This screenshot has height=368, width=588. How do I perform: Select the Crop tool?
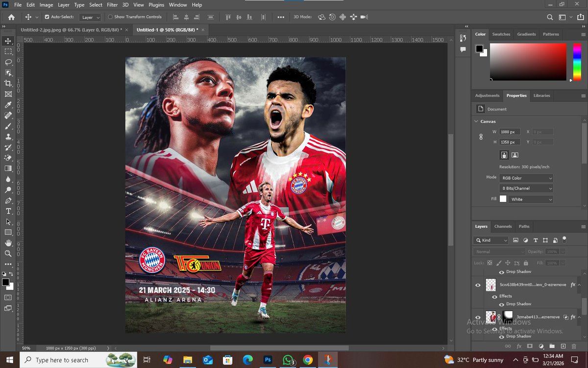click(8, 83)
